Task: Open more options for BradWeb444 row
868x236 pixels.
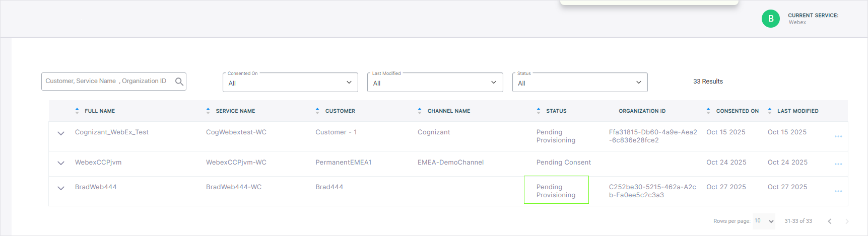Action: (838, 191)
